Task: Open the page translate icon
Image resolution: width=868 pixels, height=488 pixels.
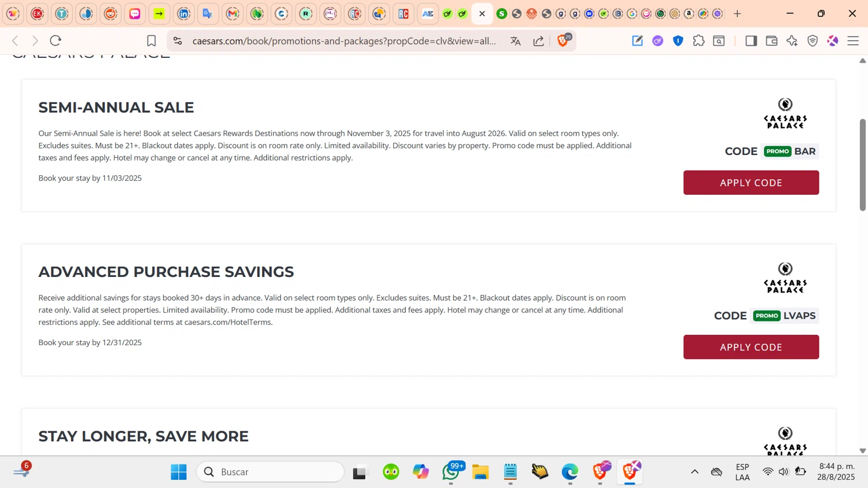Action: (x=516, y=40)
